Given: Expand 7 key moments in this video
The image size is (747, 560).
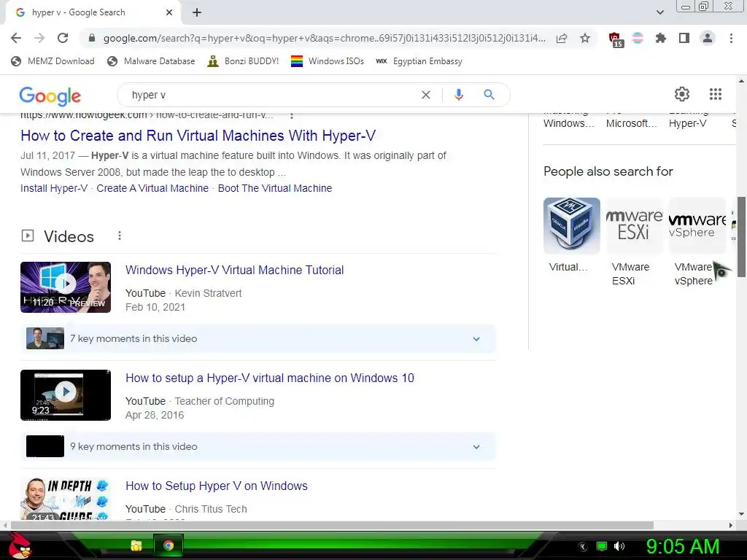Looking at the screenshot, I should tap(258, 338).
